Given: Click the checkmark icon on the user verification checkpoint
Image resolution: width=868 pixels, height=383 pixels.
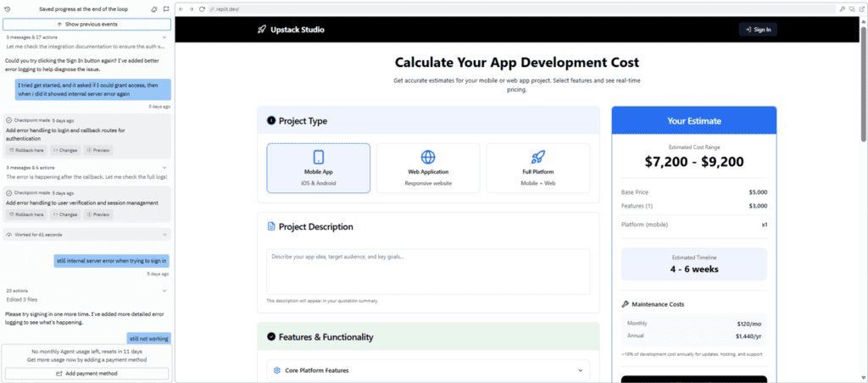Looking at the screenshot, I should click(x=8, y=193).
